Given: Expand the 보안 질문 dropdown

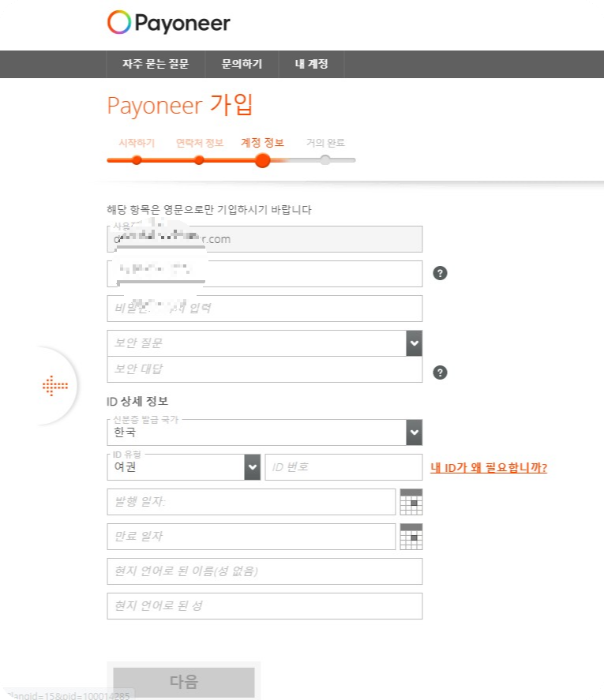Looking at the screenshot, I should (x=415, y=343).
